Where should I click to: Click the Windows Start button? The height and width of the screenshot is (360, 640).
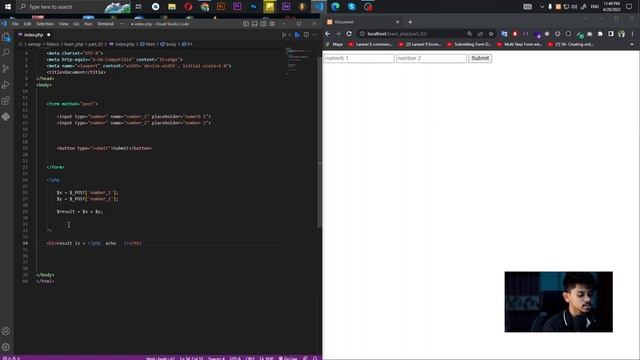click(x=8, y=7)
